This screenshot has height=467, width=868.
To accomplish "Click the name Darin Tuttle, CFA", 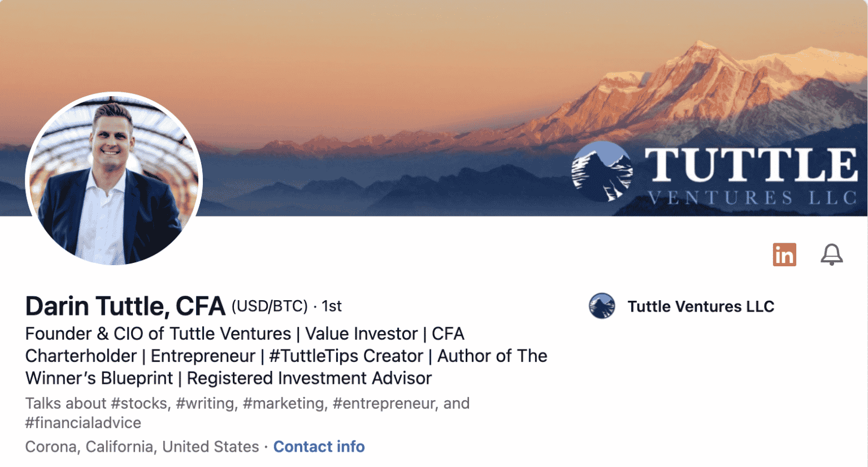I will pos(125,306).
